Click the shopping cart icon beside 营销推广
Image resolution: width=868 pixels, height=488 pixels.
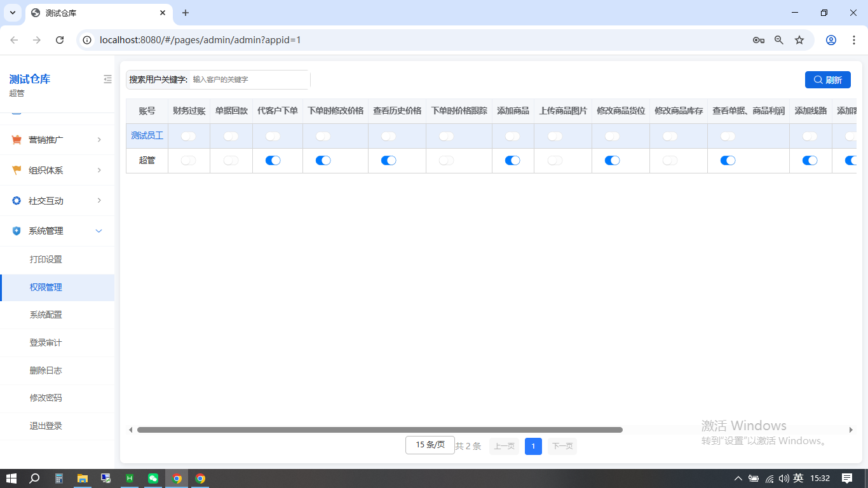point(15,139)
